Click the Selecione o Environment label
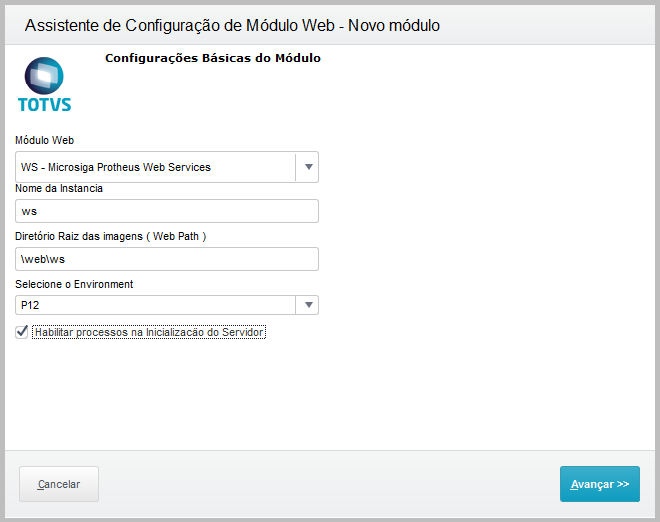 (x=75, y=284)
